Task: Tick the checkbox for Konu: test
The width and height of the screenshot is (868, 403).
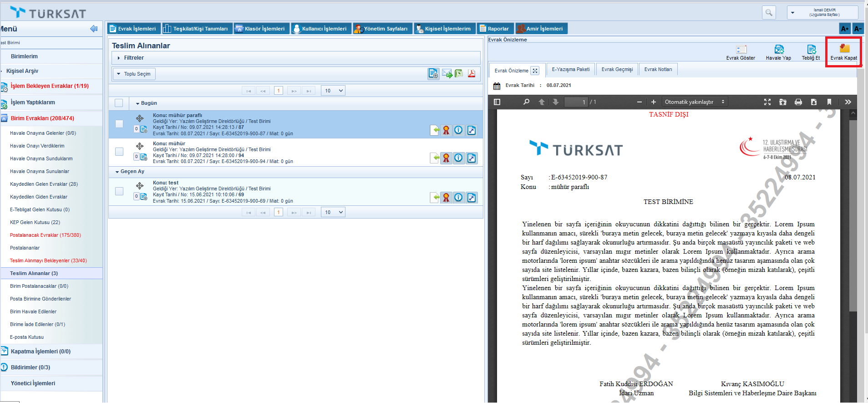Action: coord(119,191)
